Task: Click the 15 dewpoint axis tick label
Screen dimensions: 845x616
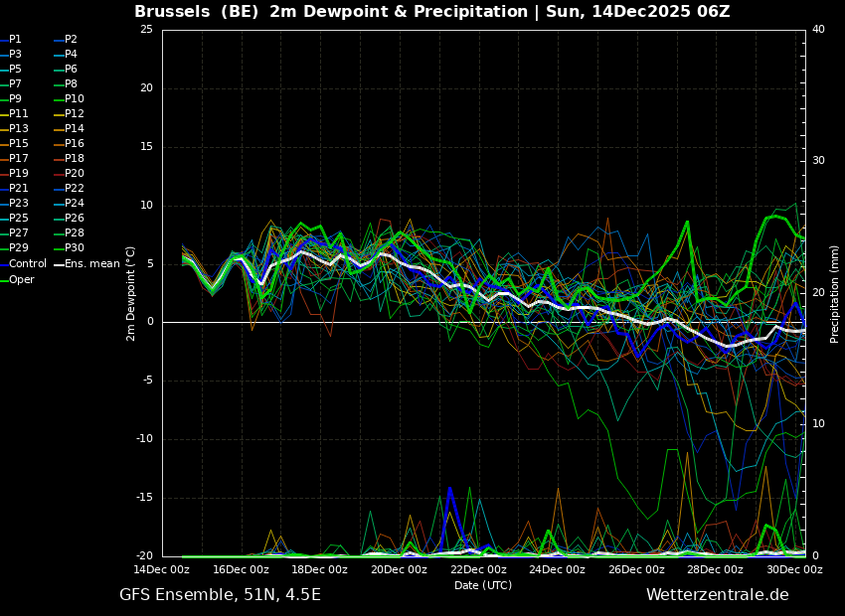Action: [146, 147]
